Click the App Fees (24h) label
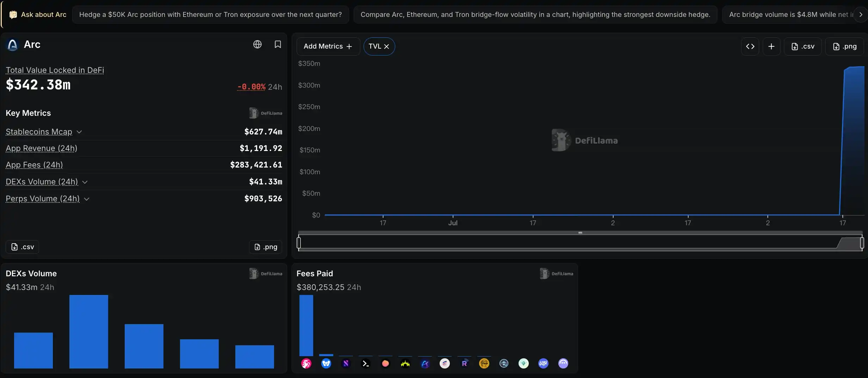Screen dimensions: 868x378 34,165
